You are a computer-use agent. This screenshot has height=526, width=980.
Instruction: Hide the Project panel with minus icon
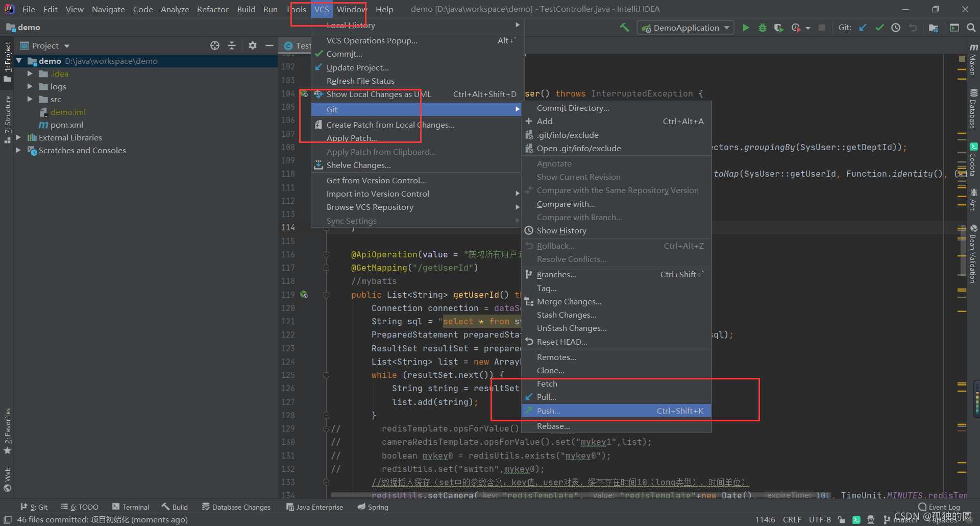[x=269, y=45]
